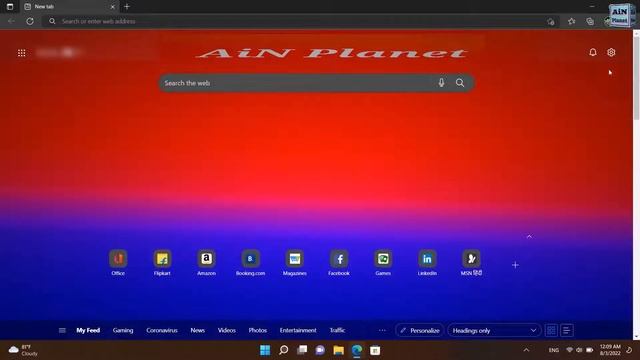Show more feed categories ellipsis
Screen dimensions: 640x360
(382, 330)
